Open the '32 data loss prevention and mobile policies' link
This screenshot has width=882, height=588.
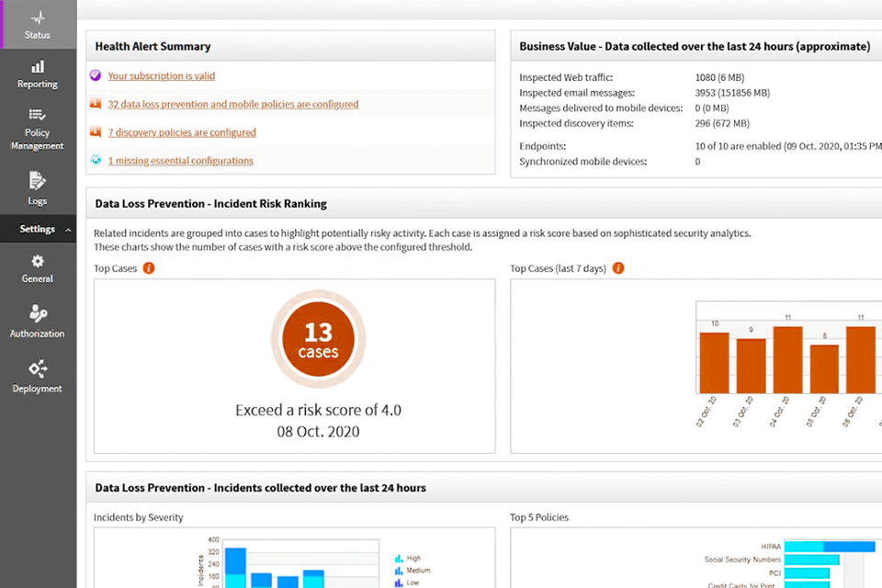[x=232, y=104]
